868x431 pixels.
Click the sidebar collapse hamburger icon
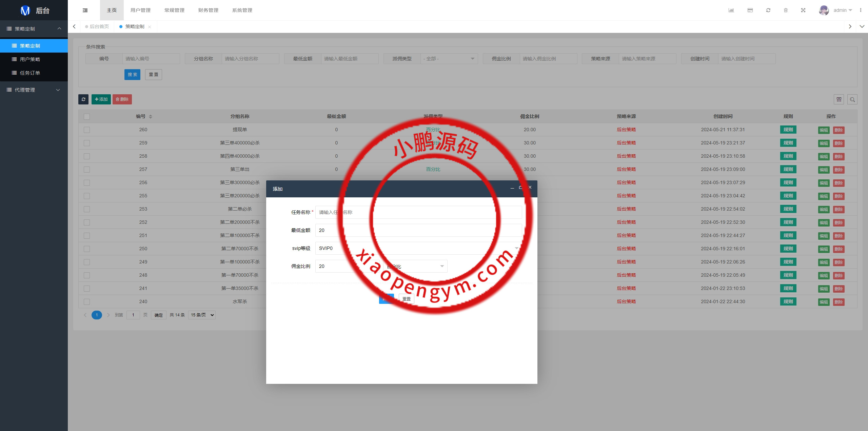85,10
